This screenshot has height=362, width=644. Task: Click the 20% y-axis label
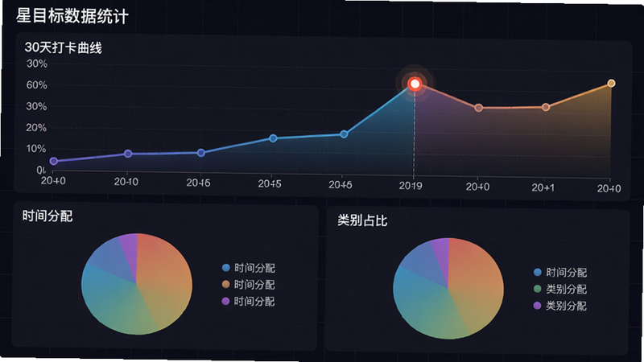(36, 128)
